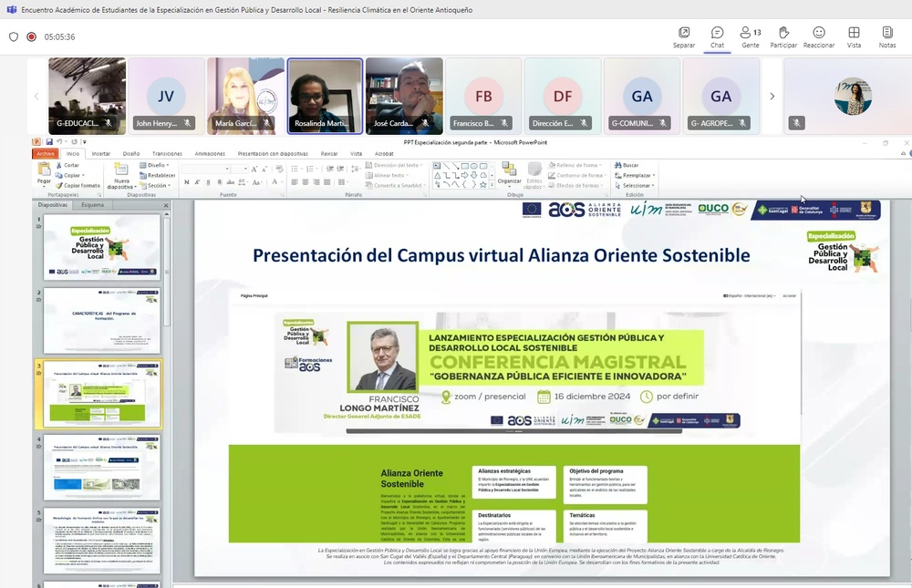Click the Separar pop-out icon
Image resolution: width=912 pixels, height=588 pixels.
click(684, 36)
